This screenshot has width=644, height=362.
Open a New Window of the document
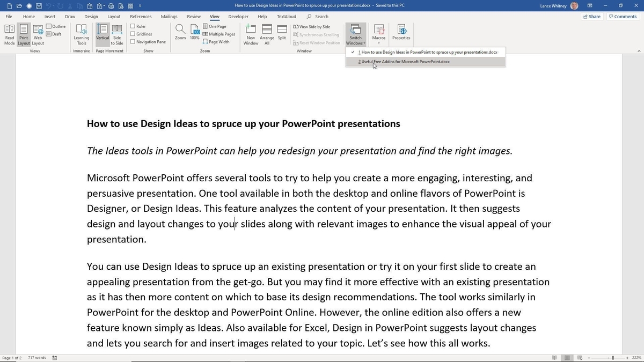pos(251,34)
